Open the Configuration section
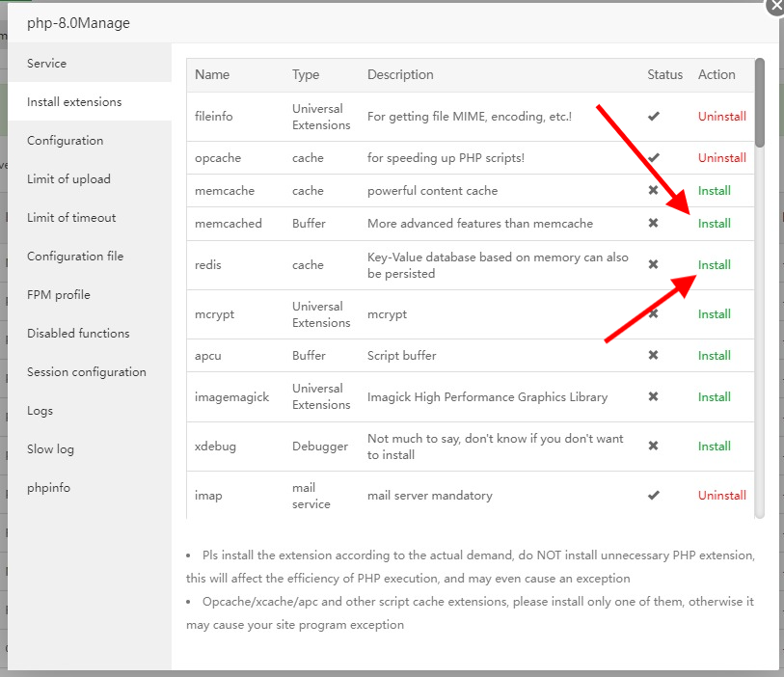Viewport: 784px width, 677px height. [65, 140]
